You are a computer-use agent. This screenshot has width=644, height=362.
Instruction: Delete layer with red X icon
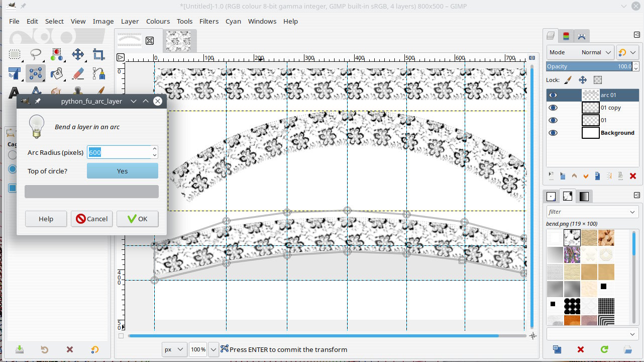(632, 176)
